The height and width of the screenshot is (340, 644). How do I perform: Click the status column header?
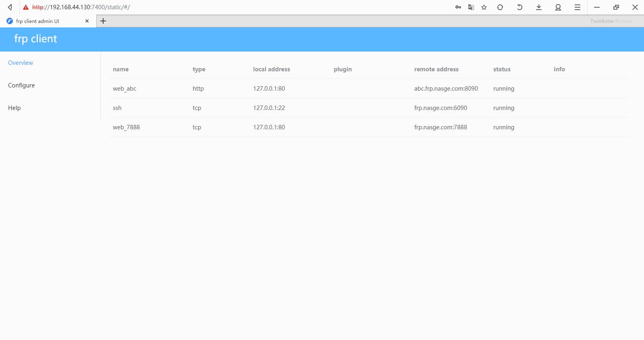point(502,69)
